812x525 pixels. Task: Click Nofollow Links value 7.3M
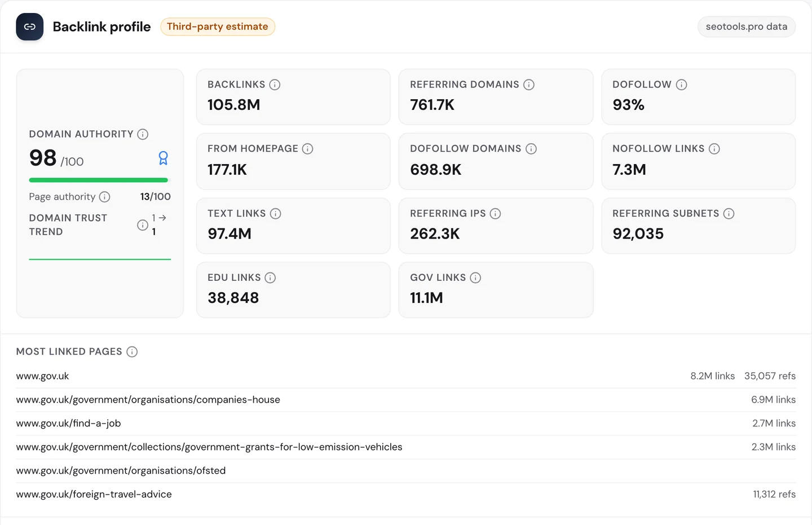[x=630, y=170]
